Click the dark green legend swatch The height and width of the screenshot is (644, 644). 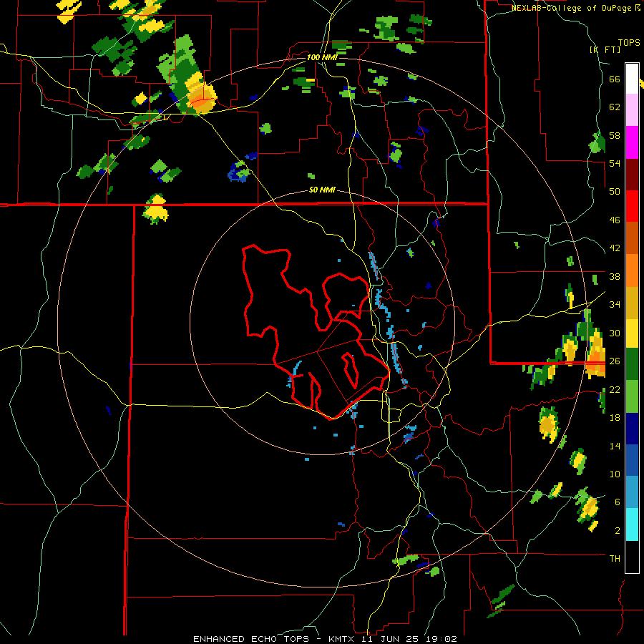632,364
